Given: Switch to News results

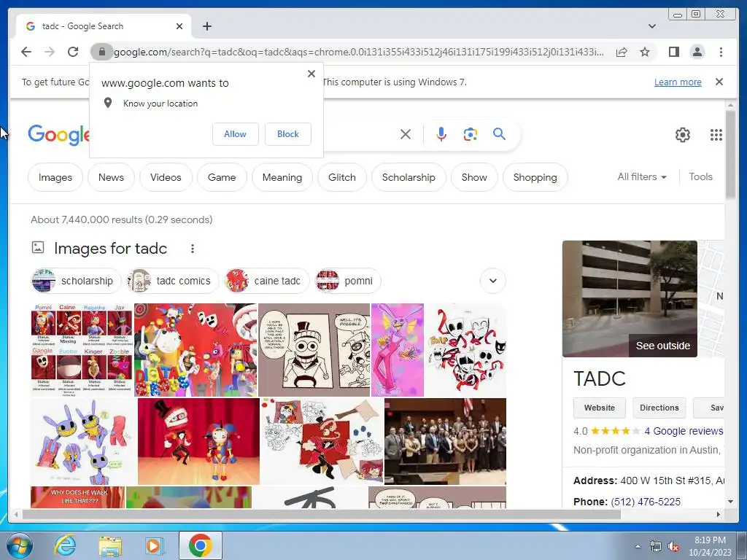Looking at the screenshot, I should pos(111,177).
